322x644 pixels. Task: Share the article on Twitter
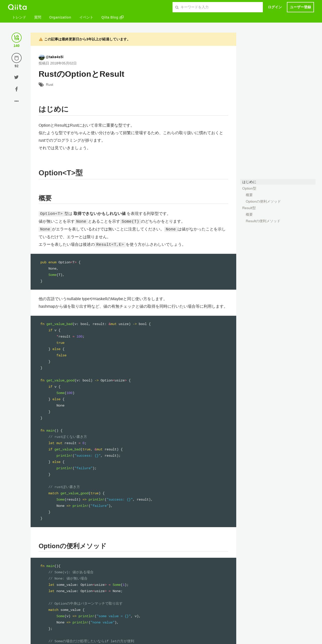tap(16, 77)
